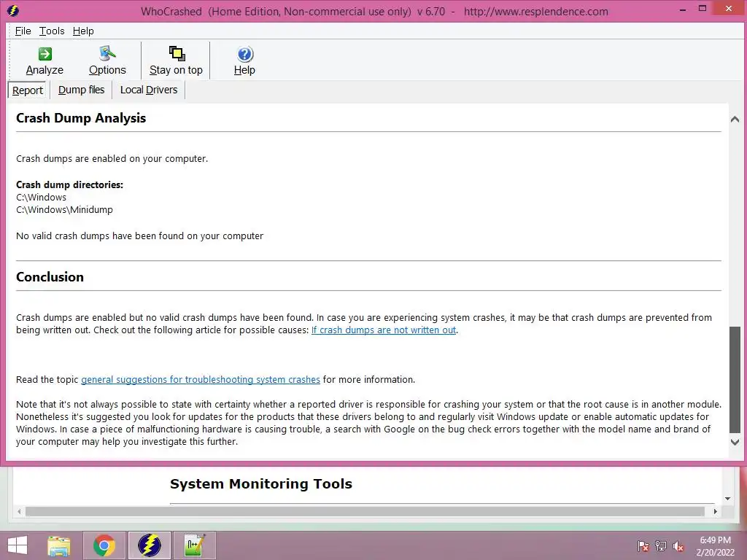Click the 'C:\Windows\Minidump' directory text
747x560 pixels.
tap(64, 210)
